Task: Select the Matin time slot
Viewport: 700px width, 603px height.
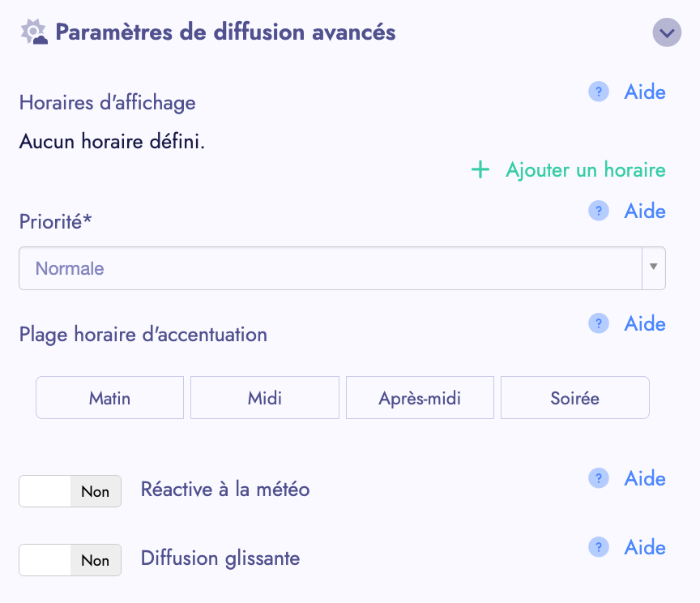Action: pos(110,398)
